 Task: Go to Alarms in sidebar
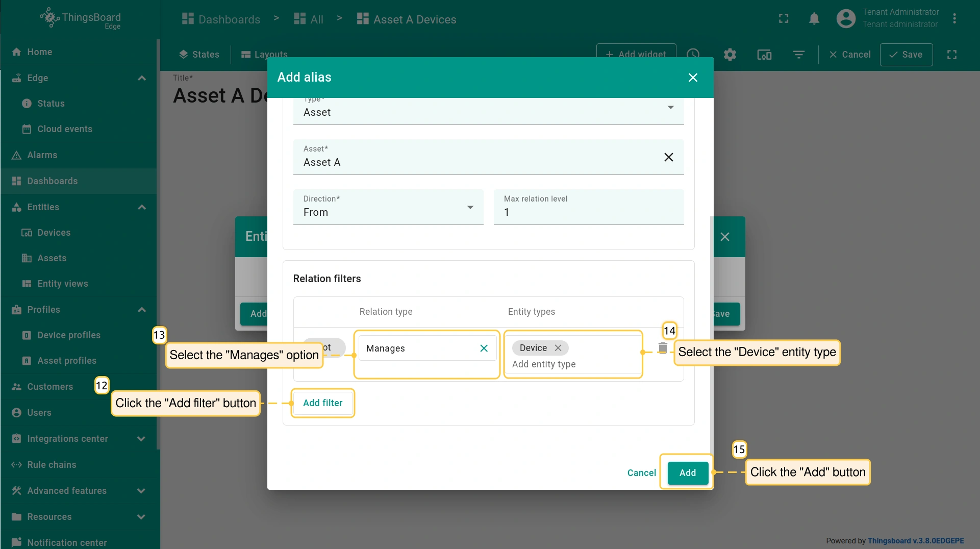coord(42,155)
